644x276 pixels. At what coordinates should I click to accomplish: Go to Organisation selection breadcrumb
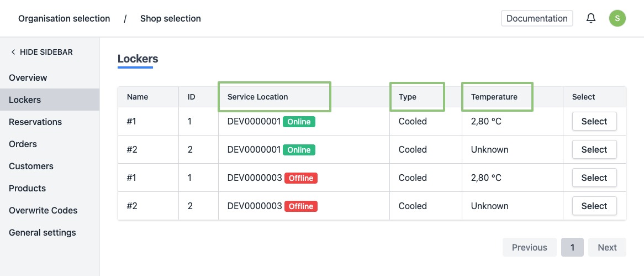[x=64, y=19]
